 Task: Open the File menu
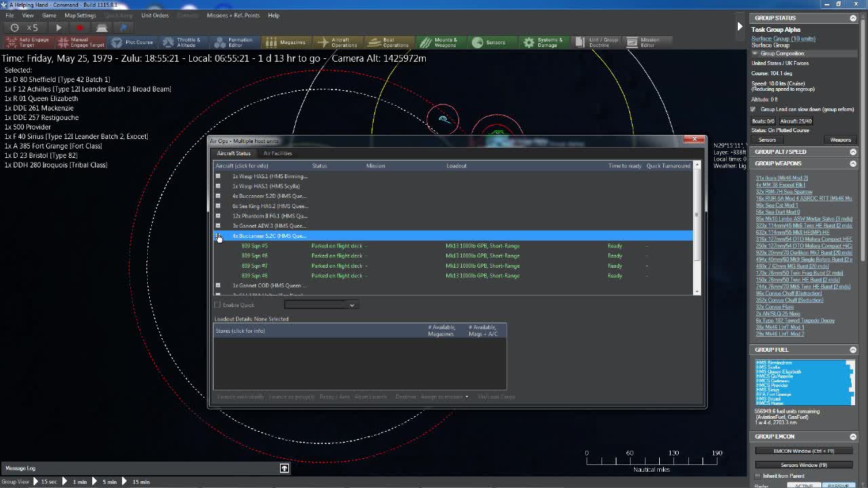tap(9, 15)
